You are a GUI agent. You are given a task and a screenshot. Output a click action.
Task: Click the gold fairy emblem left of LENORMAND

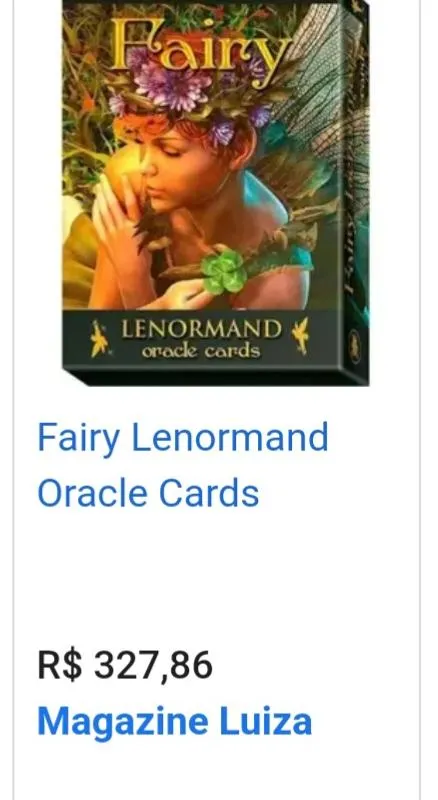point(99,338)
